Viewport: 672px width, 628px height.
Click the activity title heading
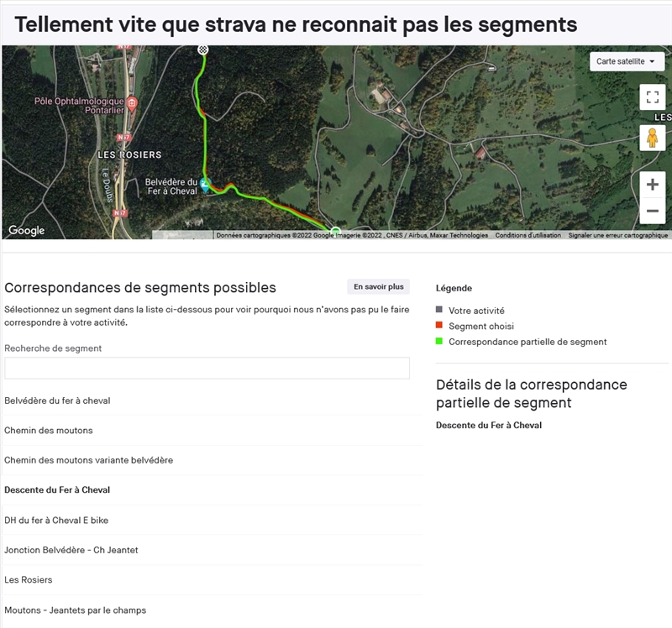[296, 24]
